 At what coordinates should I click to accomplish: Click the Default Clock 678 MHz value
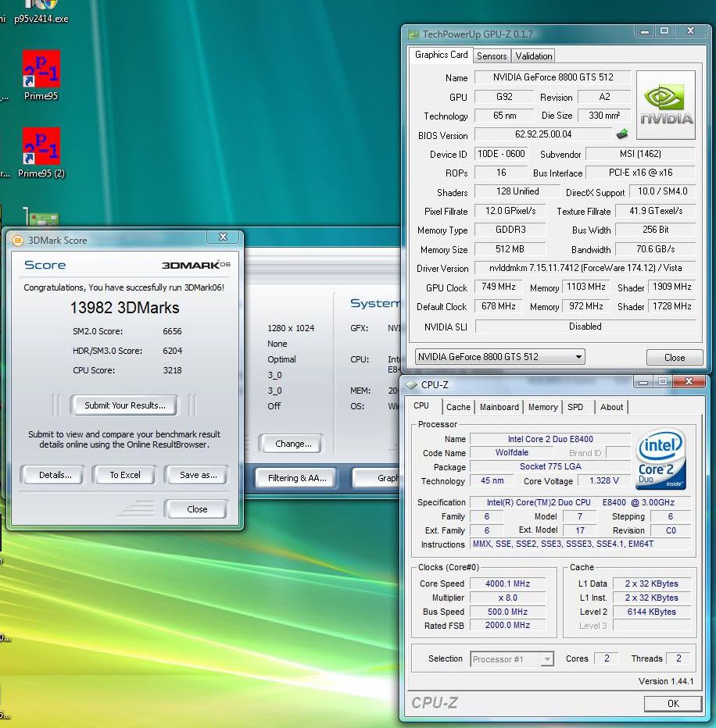(499, 306)
